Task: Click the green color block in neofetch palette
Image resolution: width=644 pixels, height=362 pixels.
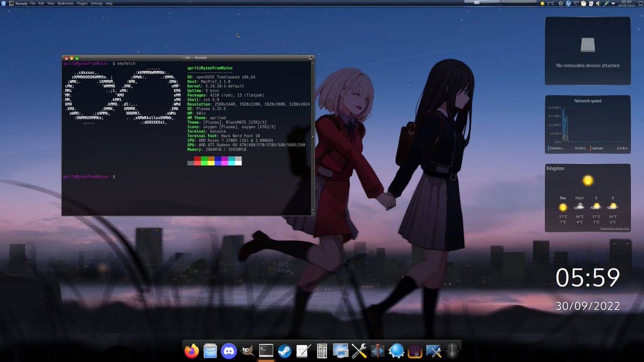Action: click(x=204, y=161)
